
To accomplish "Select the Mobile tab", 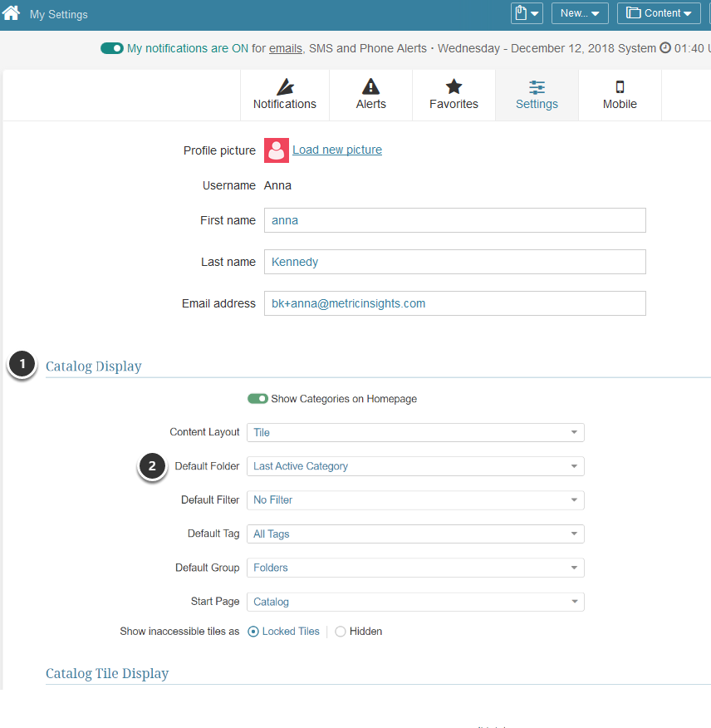I will coord(620,96).
